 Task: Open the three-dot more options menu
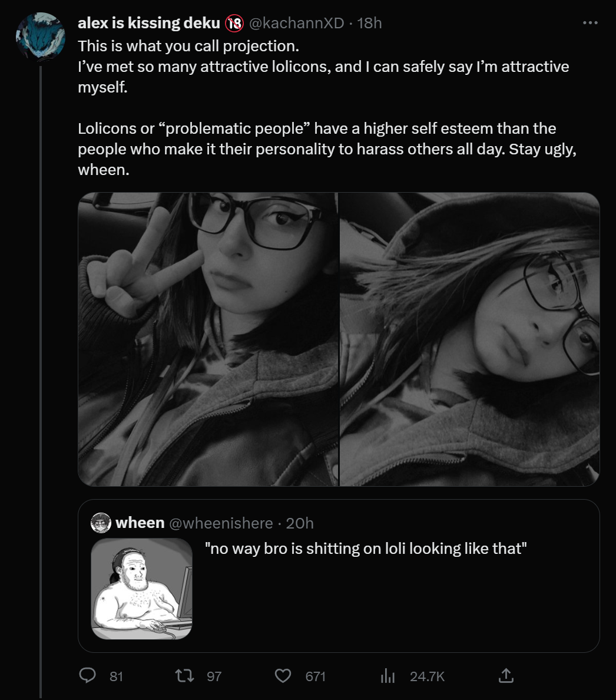pos(590,23)
